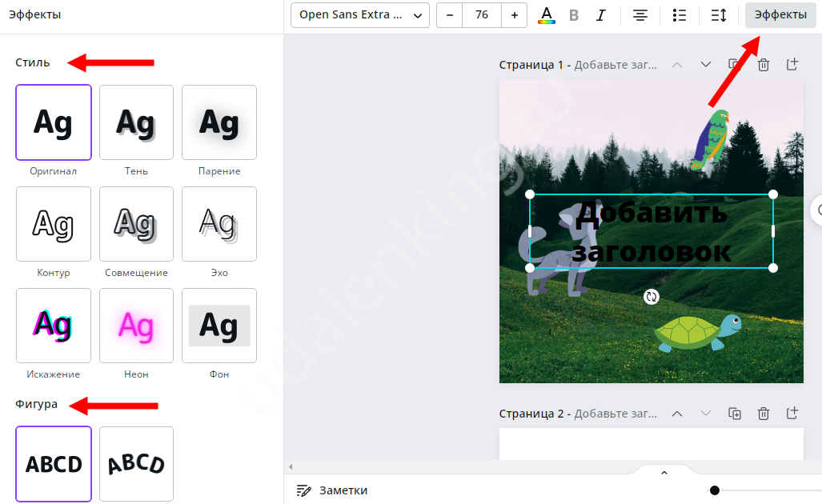Decrease font size with minus button
This screenshot has height=504, width=822.
click(450, 15)
